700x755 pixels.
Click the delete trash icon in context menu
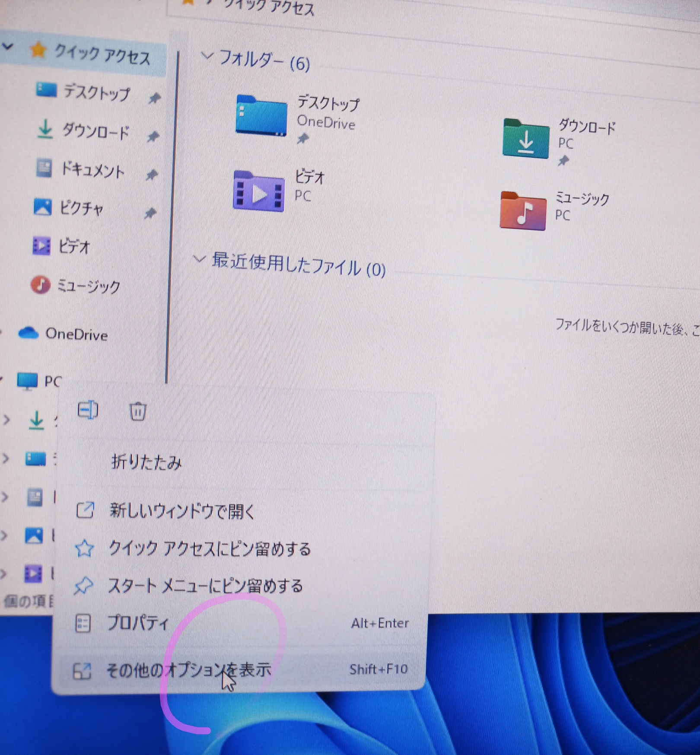(x=138, y=411)
